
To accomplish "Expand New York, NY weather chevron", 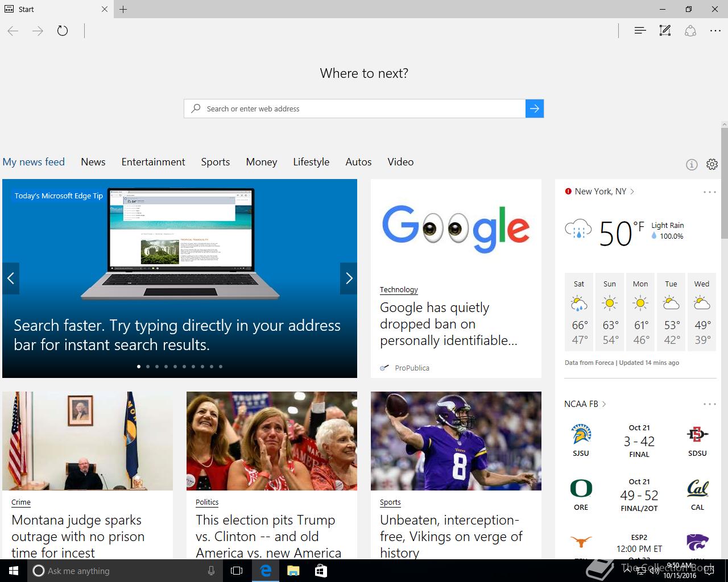I will coord(632,192).
